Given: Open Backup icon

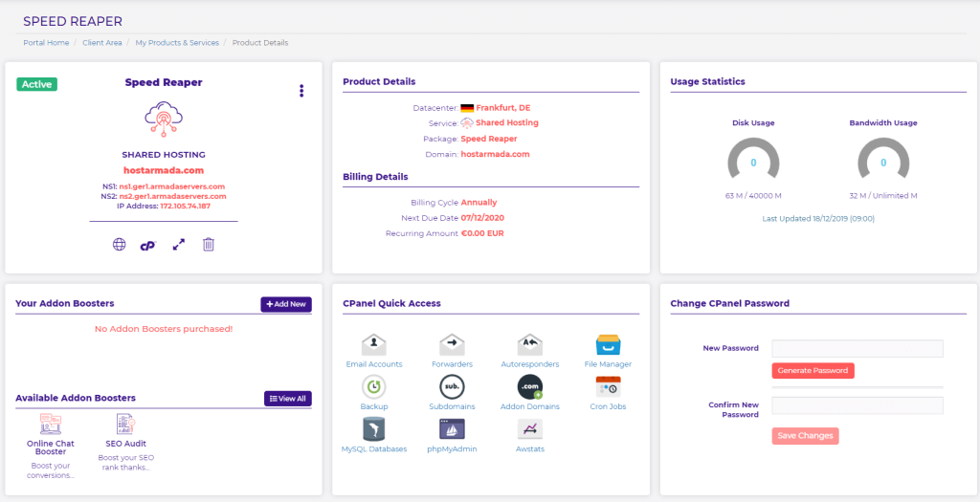Looking at the screenshot, I should pyautogui.click(x=374, y=387).
